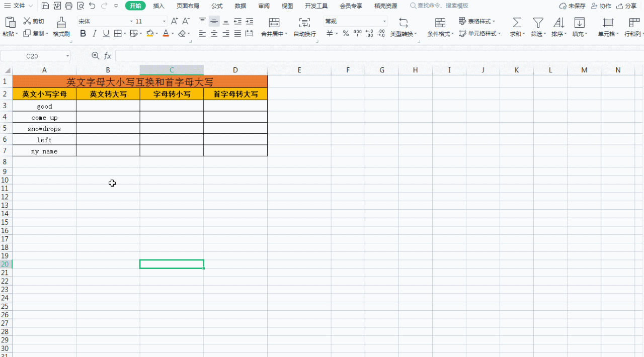Viewport: 644px width, 357px height.
Task: Click the fx insert function icon
Action: (x=107, y=56)
